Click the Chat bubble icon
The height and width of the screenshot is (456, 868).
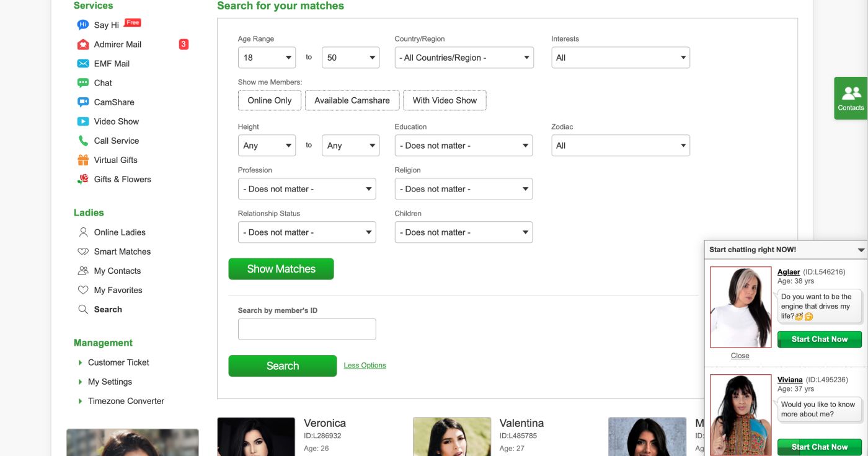click(83, 83)
